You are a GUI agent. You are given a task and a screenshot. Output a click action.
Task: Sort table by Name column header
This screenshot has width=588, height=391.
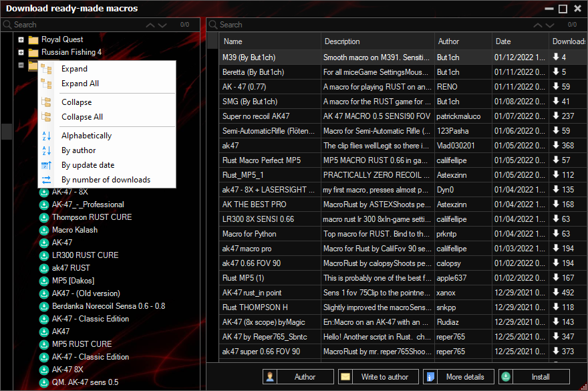[270, 41]
